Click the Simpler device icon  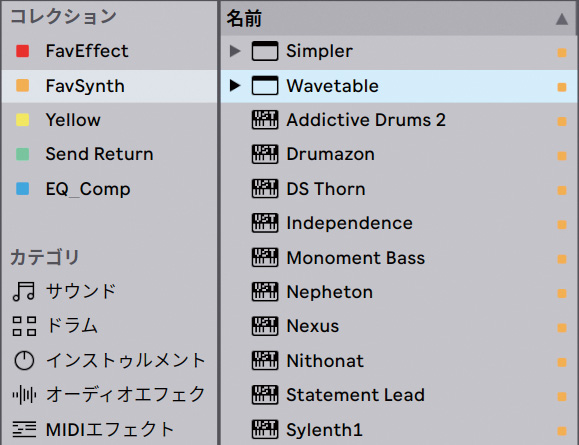coord(265,51)
